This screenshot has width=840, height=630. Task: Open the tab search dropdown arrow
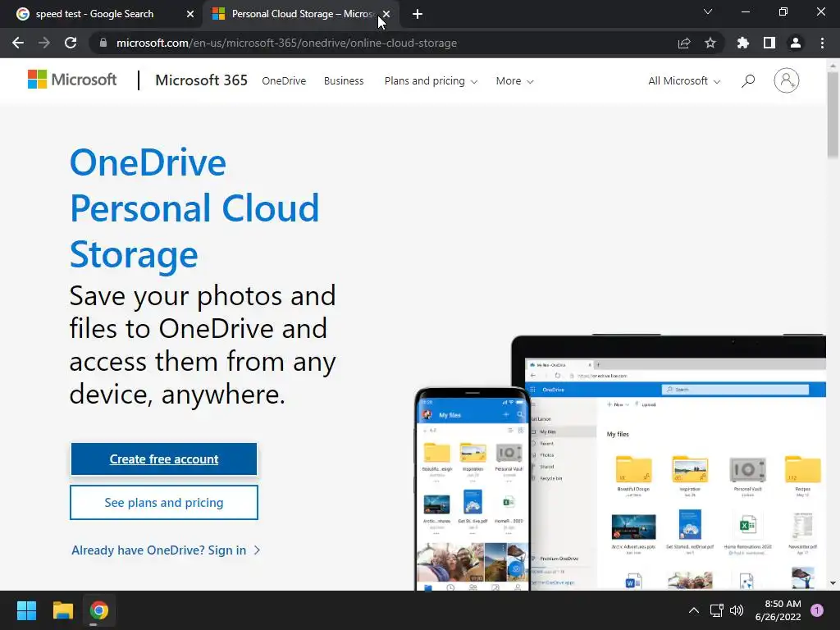708,11
